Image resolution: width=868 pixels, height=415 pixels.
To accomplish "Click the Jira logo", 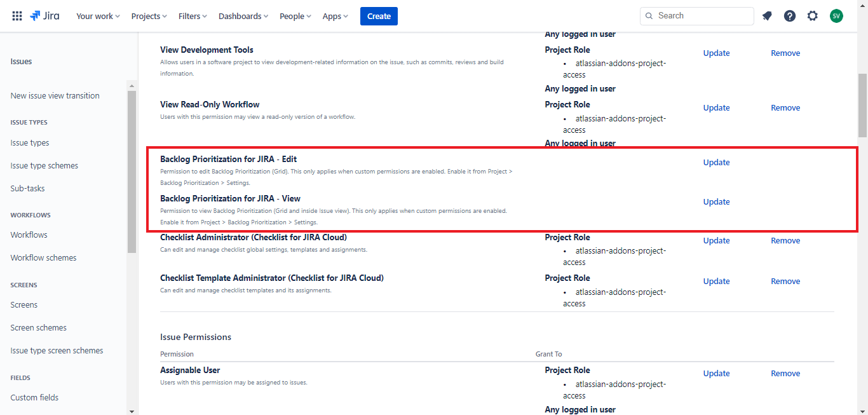I will (44, 16).
